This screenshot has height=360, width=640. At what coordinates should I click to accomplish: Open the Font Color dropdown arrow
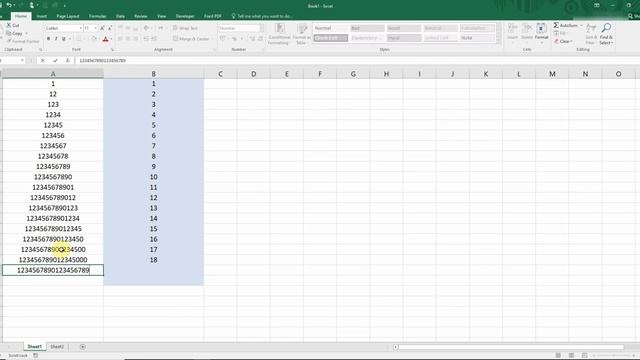111,39
